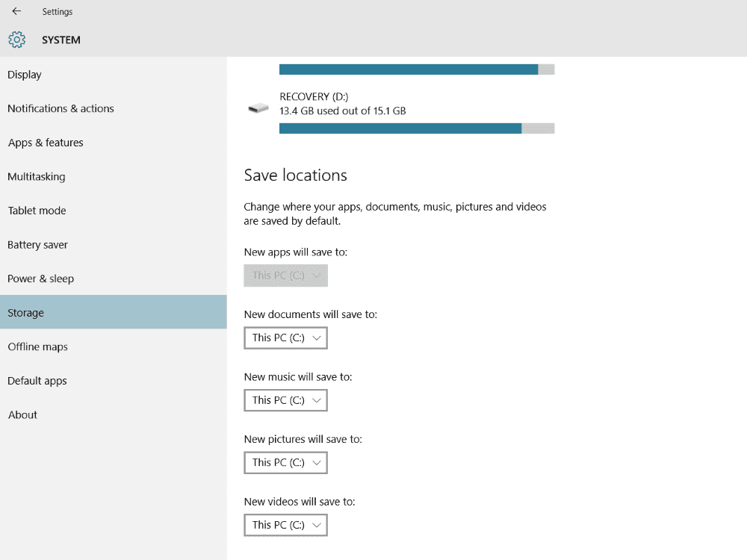The width and height of the screenshot is (747, 560).
Task: Open Power & sleep settings
Action: coord(114,279)
